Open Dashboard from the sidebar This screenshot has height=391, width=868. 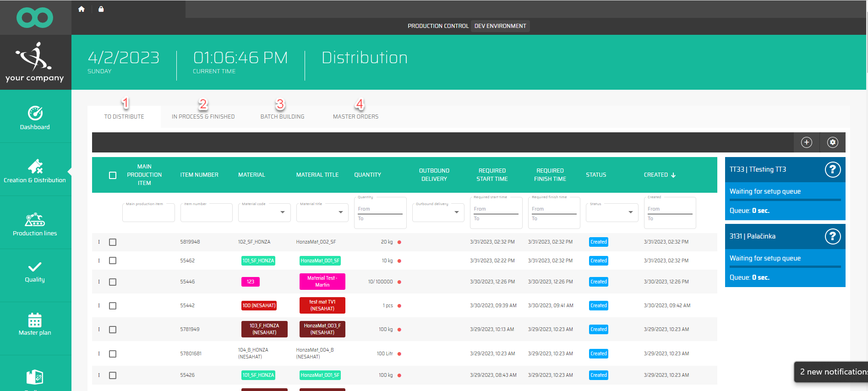tap(35, 117)
